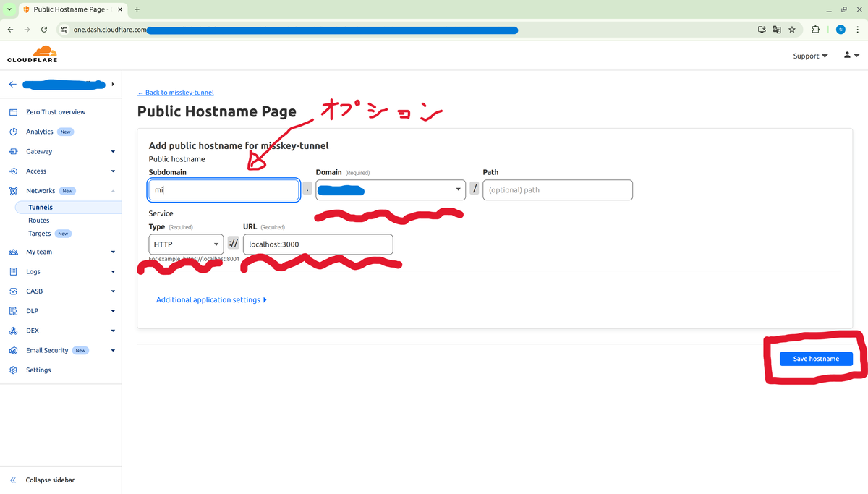
Task: Click the Zero Trust overview icon
Action: coord(12,112)
